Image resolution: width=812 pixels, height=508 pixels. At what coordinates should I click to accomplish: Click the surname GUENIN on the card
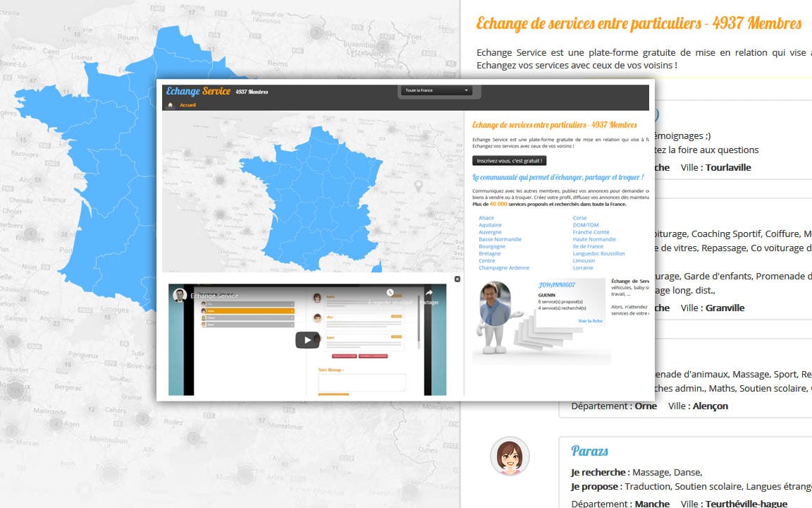coord(547,295)
